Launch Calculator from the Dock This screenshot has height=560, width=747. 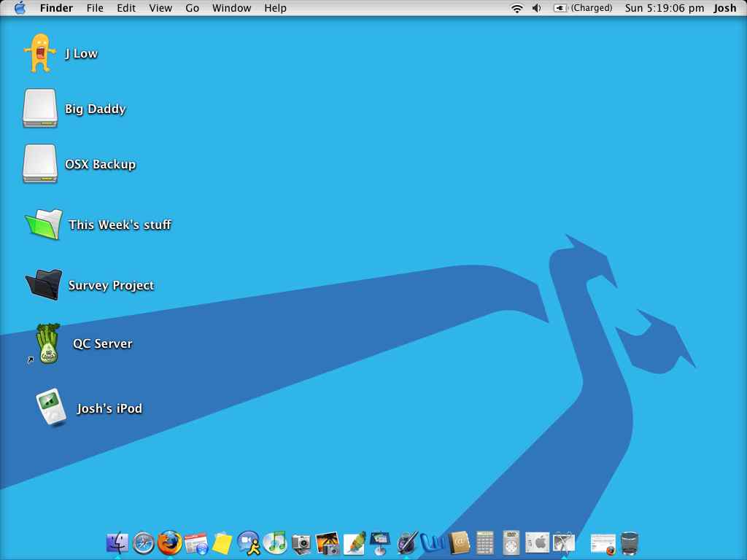[x=485, y=543]
